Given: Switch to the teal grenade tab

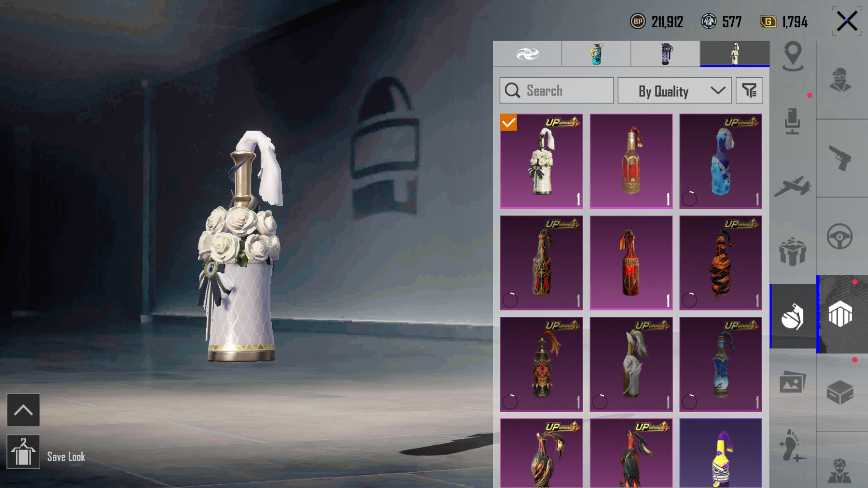Looking at the screenshot, I should (596, 54).
